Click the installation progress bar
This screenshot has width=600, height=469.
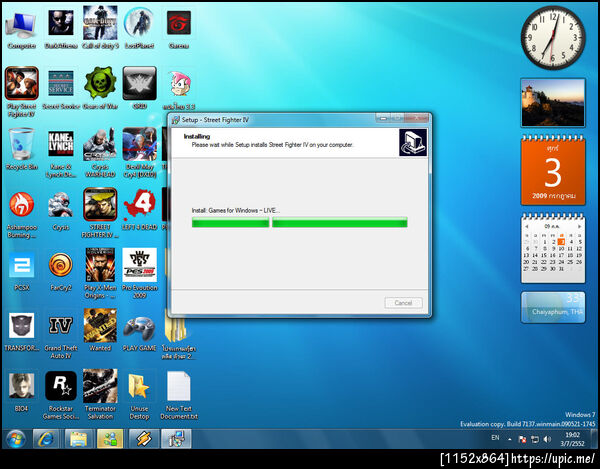click(x=300, y=222)
